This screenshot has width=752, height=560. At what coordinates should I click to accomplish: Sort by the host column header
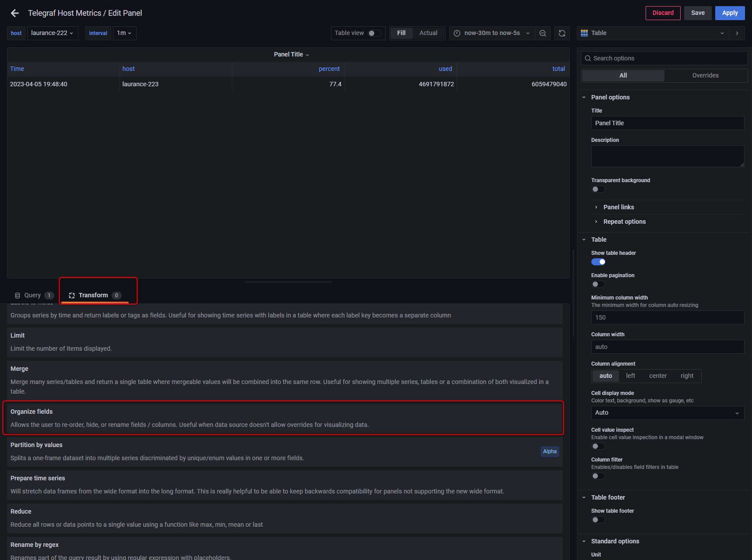[x=128, y=69]
